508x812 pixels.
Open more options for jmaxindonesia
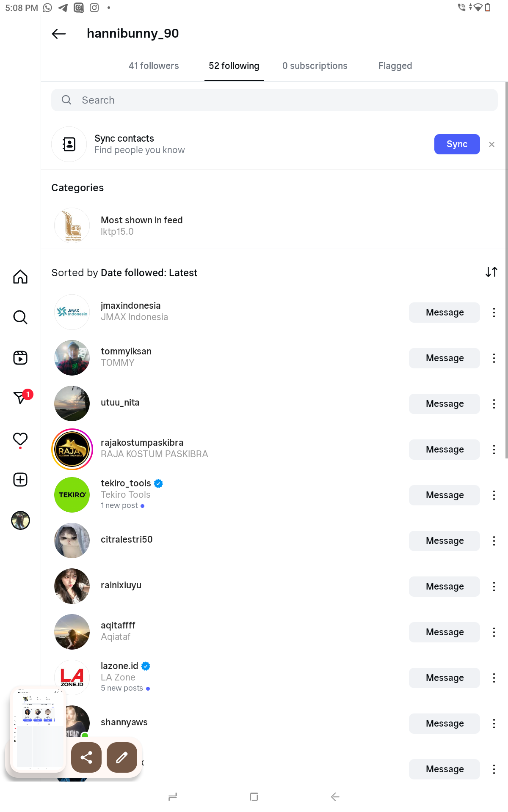tap(494, 313)
